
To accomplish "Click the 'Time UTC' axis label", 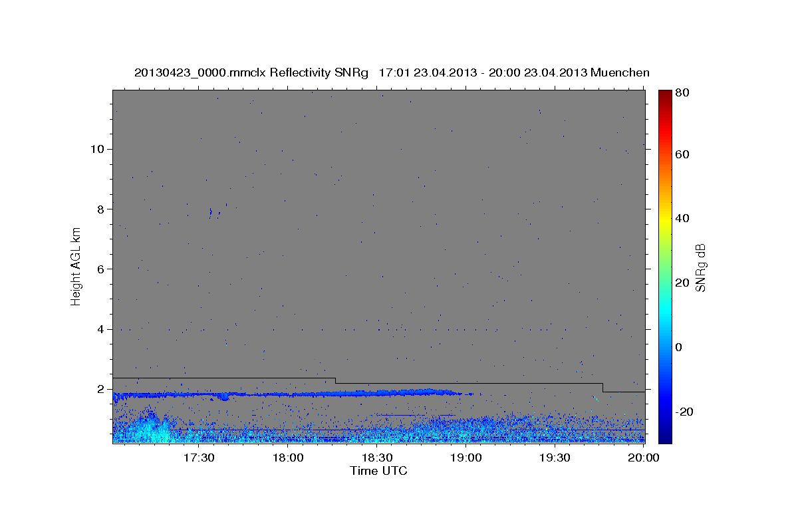I will [x=378, y=471].
